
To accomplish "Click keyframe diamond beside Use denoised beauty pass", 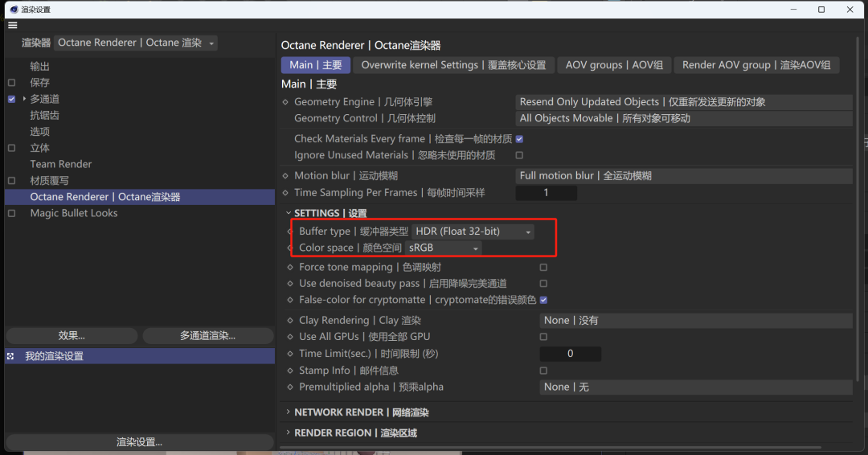I will [x=290, y=284].
